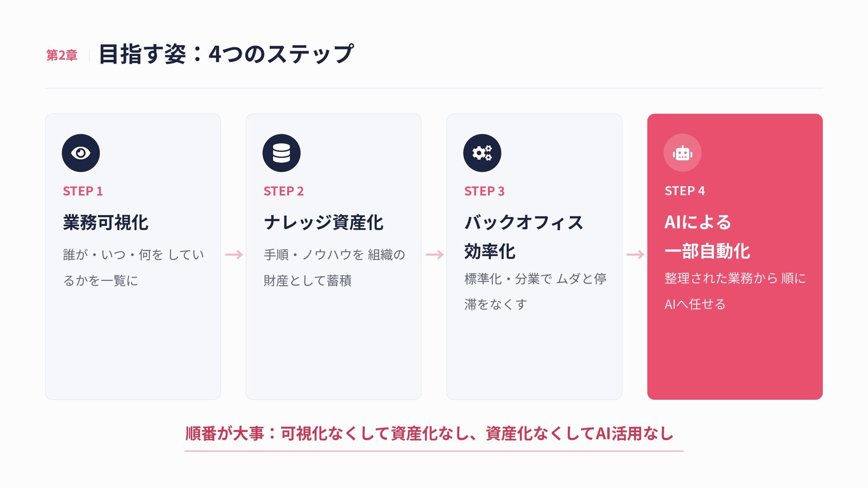Screen dimensions: 868x488
Task: Click the underlined 順番が大事 summary text
Action: (429, 433)
